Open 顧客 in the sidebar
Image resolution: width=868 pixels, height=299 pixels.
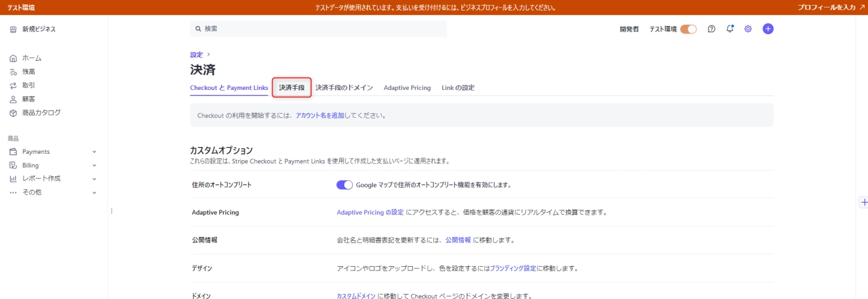[x=29, y=99]
